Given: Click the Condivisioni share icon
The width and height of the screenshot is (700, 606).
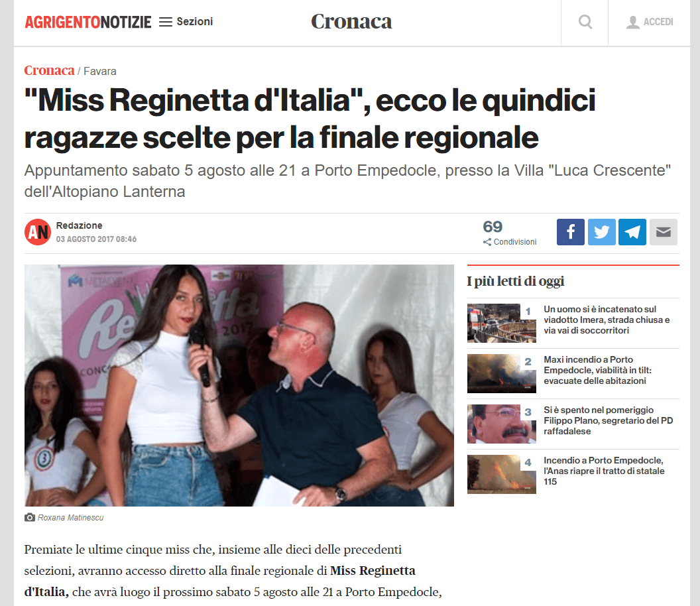Looking at the screenshot, I should (487, 242).
